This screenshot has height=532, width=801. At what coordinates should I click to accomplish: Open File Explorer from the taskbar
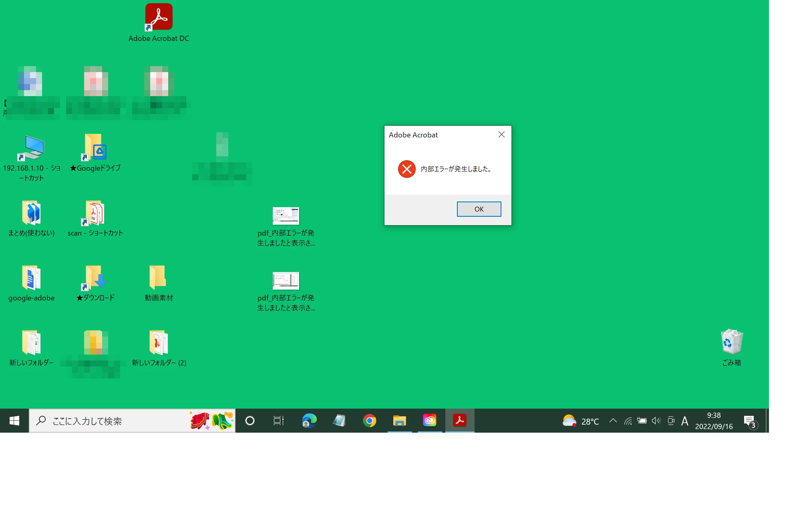click(x=399, y=421)
